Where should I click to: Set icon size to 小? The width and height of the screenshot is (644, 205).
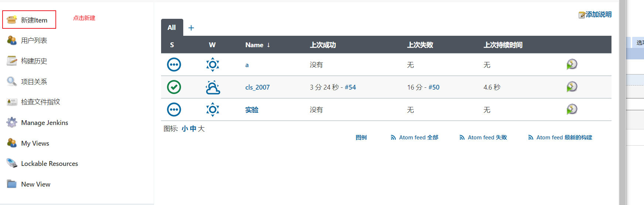(x=184, y=129)
